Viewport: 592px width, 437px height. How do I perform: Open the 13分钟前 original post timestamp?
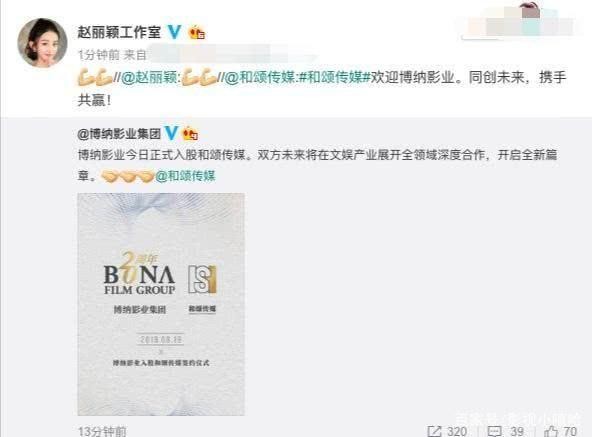102,431
